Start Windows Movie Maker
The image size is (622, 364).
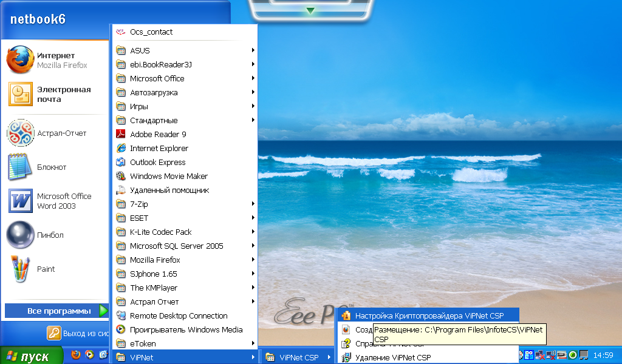coord(185,177)
